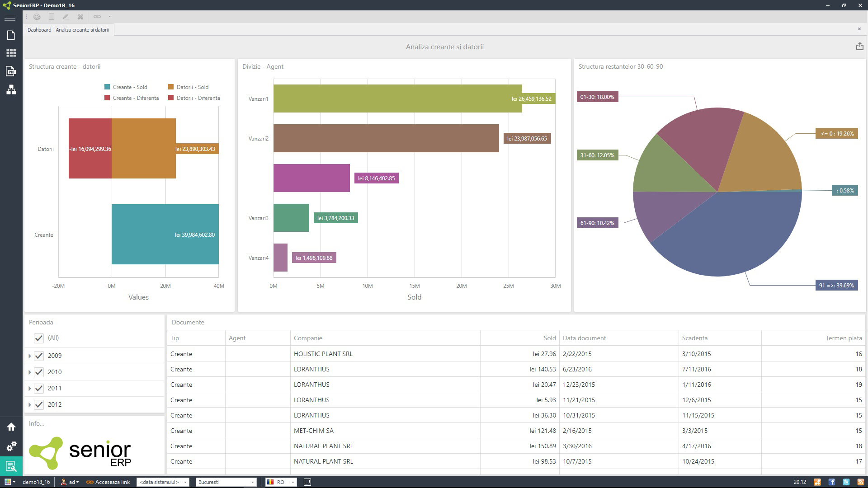The width and height of the screenshot is (868, 488).
Task: Sort by the Tip column header
Action: pos(196,338)
